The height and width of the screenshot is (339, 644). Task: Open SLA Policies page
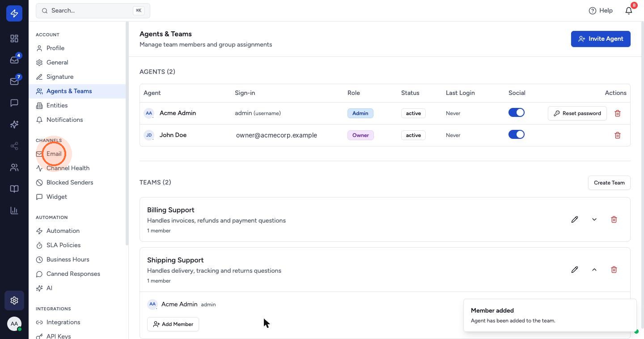[x=77, y=245]
